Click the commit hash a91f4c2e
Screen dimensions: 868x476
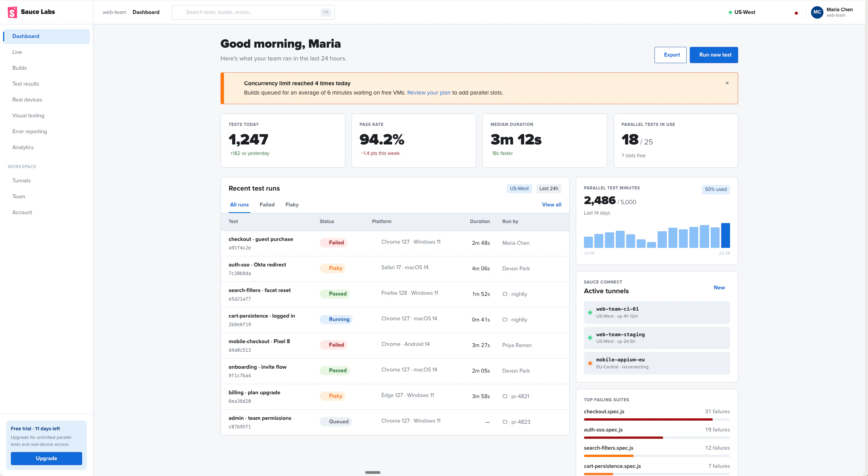click(239, 248)
